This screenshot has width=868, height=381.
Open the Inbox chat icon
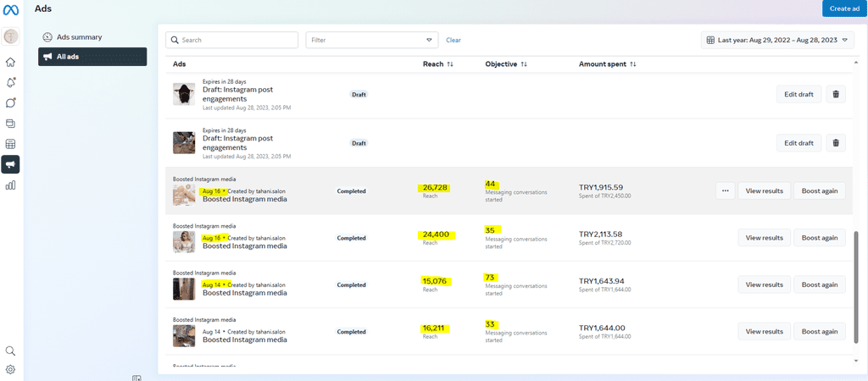(10, 102)
